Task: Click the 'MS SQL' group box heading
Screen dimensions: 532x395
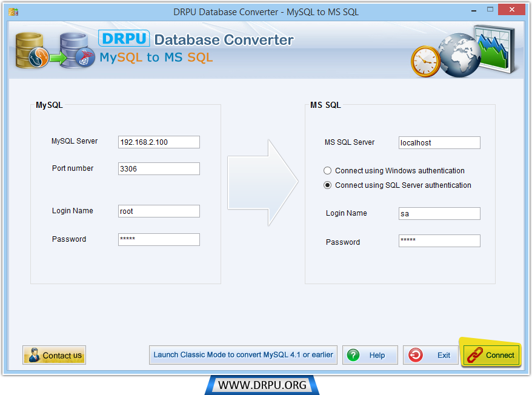Action: click(326, 105)
